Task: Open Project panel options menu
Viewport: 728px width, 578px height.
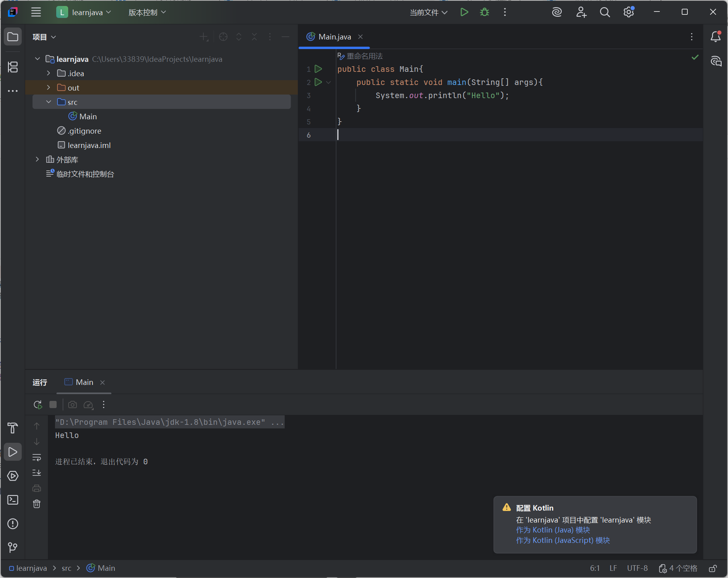Action: pos(270,37)
